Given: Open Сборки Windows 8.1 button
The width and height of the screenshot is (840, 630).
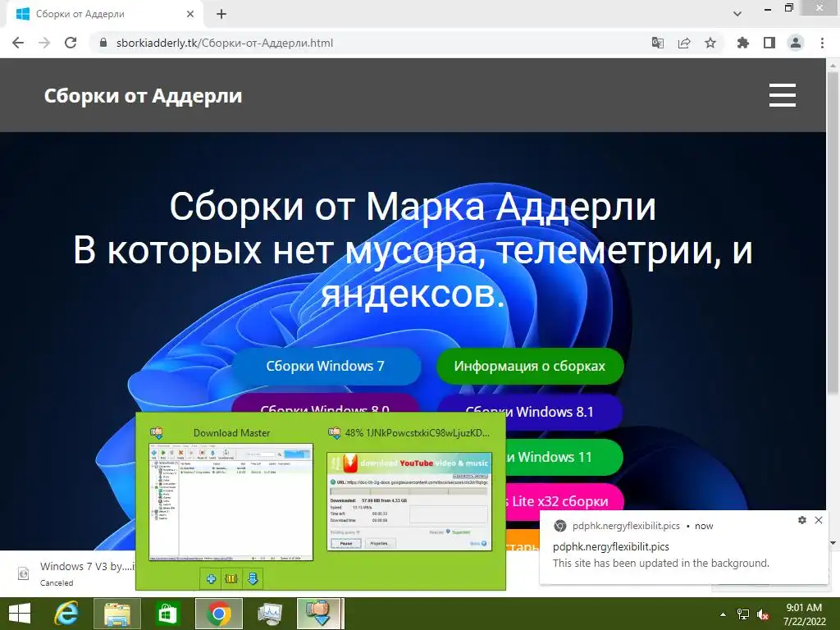Looking at the screenshot, I should [x=530, y=412].
